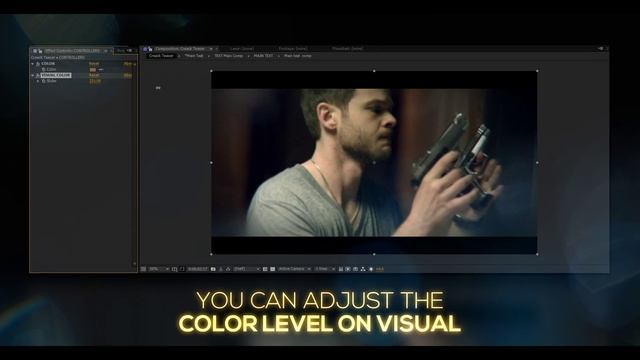Open the Composition panel options menu icon
Image resolution: width=640 pixels, height=360 pixels.
[x=601, y=49]
